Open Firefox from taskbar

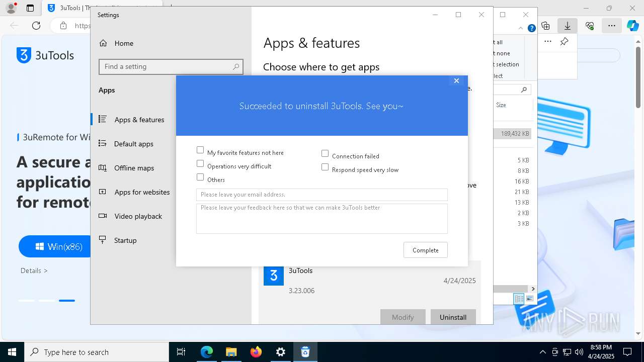(x=256, y=352)
